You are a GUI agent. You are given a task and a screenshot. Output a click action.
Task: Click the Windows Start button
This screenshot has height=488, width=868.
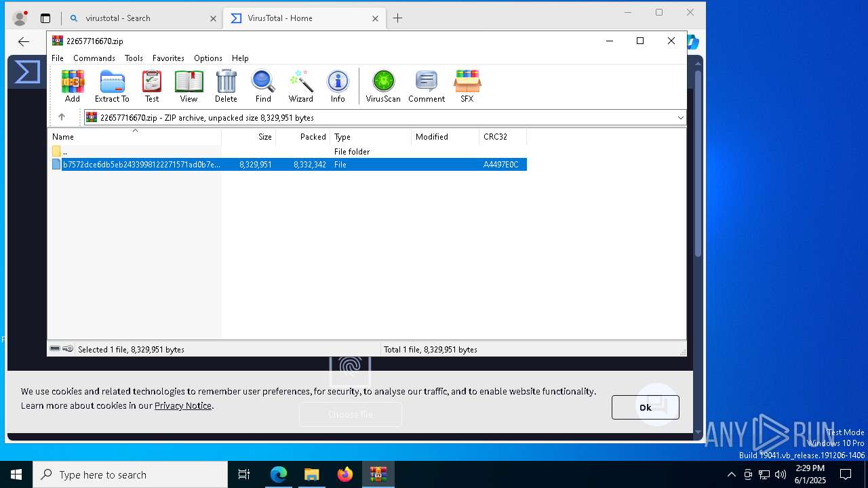(x=16, y=474)
